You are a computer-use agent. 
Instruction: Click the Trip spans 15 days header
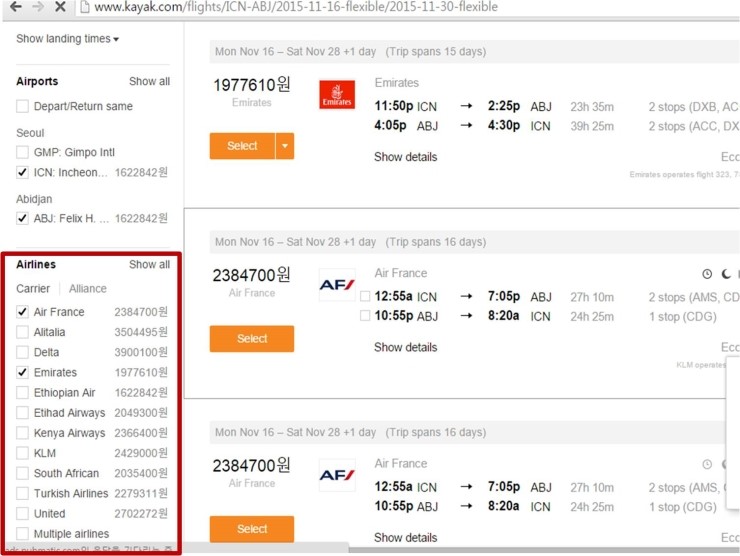click(x=436, y=51)
